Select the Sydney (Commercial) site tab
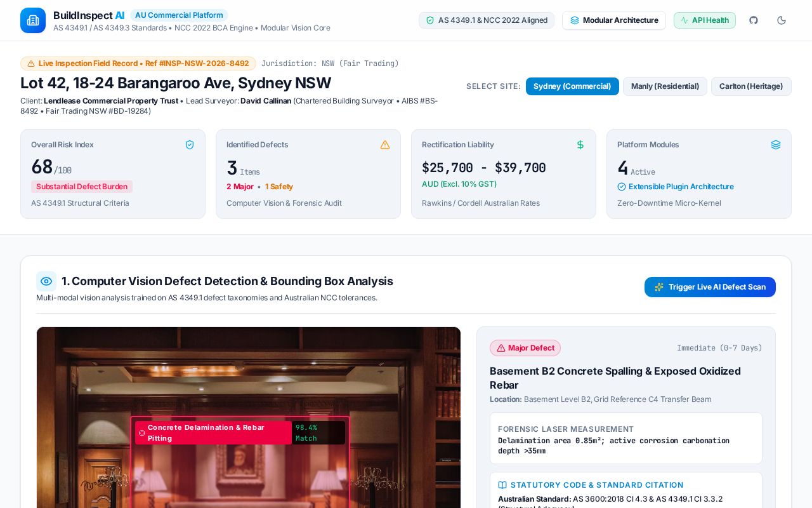812x508 pixels. 572,86
